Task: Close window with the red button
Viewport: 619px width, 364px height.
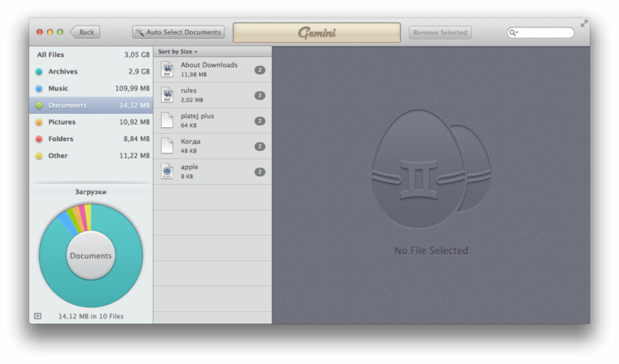Action: [x=40, y=32]
